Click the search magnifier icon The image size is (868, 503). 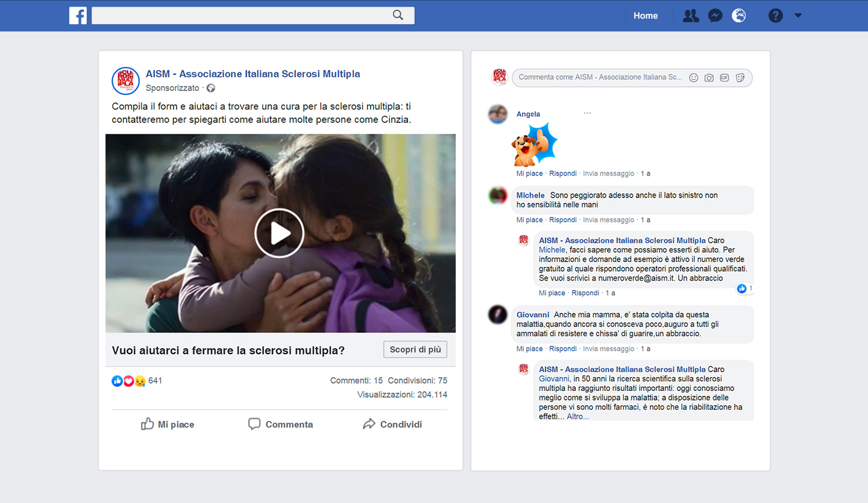point(398,16)
